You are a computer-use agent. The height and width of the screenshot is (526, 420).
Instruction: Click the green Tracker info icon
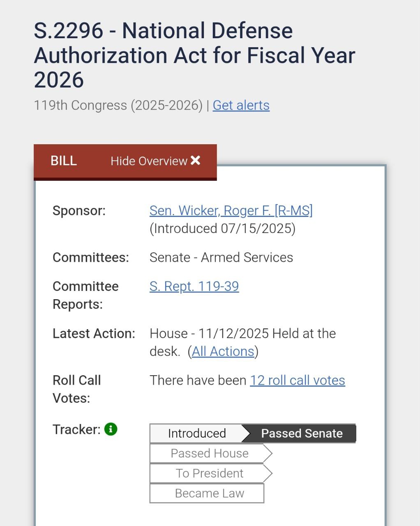[111, 429]
